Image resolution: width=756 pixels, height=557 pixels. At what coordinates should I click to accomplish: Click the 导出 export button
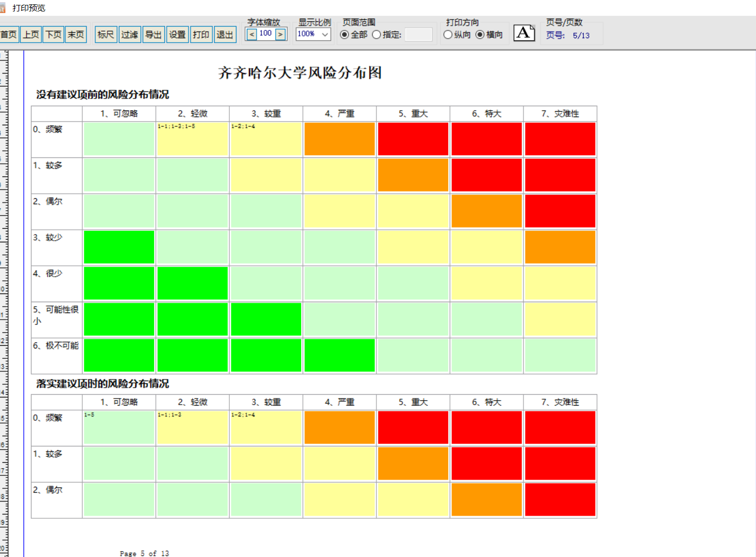point(154,34)
